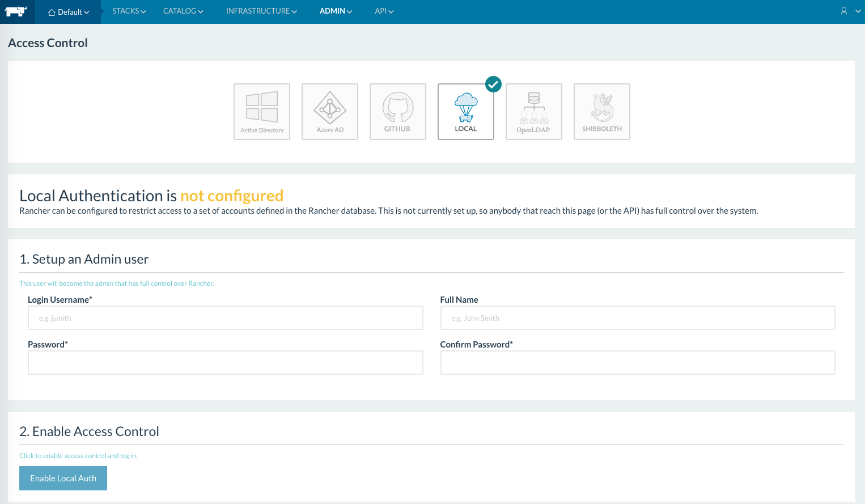Click 'This user will become the admin' note

tap(117, 283)
